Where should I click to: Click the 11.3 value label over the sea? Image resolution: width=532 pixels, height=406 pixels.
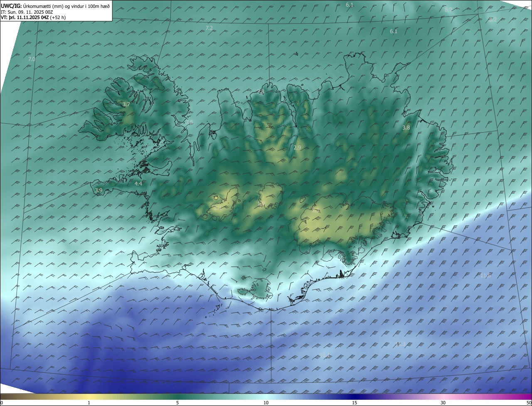click(400, 344)
